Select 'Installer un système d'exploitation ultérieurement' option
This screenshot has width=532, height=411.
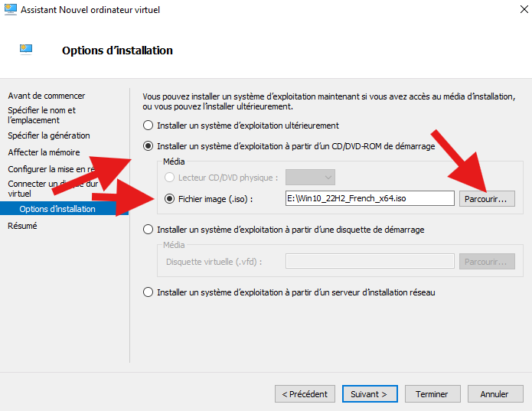pyautogui.click(x=149, y=126)
